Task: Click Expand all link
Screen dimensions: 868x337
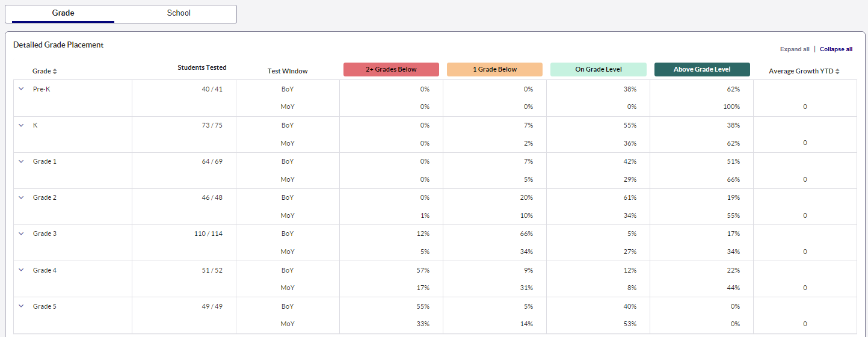Action: 795,49
